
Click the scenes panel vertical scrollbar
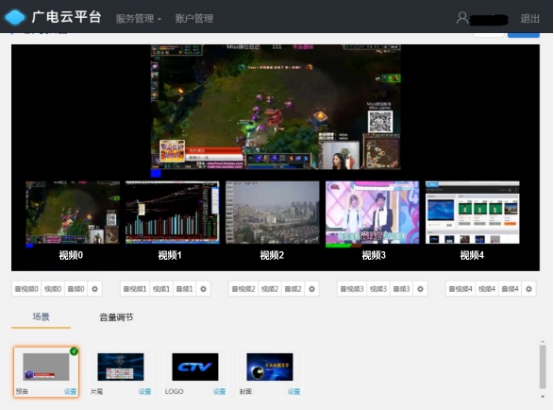[543, 367]
